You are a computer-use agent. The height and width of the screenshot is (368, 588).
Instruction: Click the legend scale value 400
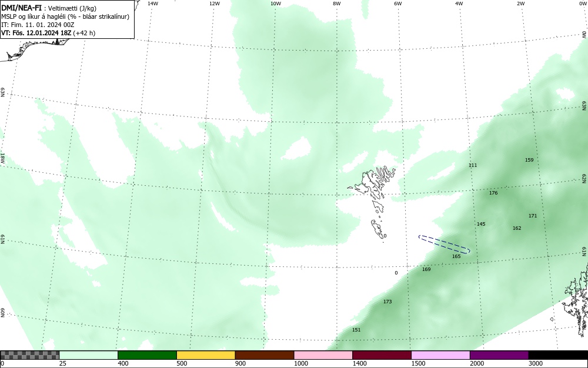point(123,363)
